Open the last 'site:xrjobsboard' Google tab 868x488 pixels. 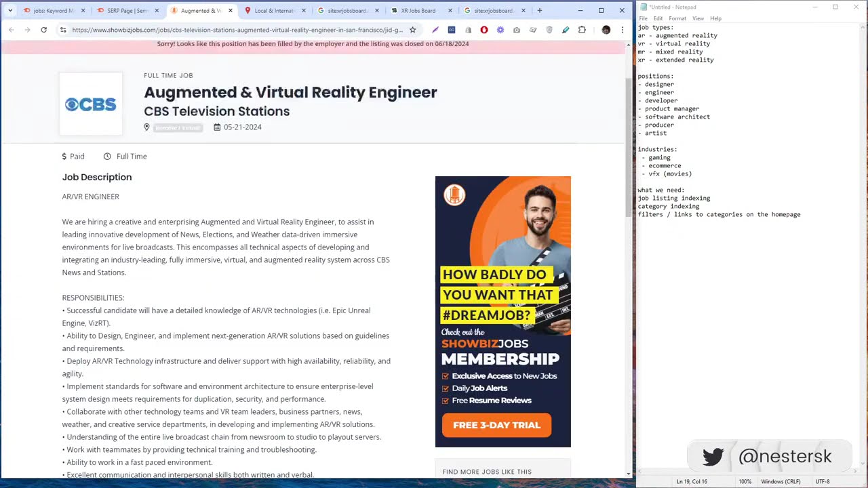click(x=494, y=11)
